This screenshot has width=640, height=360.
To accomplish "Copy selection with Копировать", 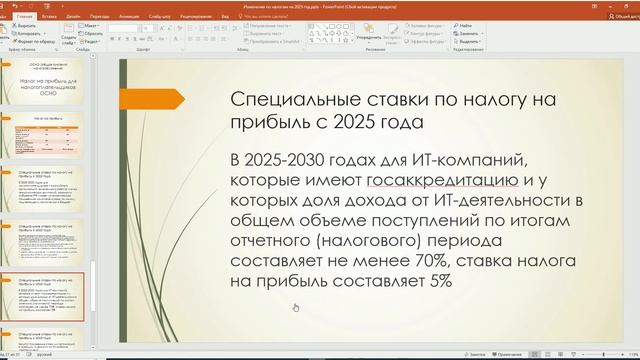I will (x=27, y=33).
